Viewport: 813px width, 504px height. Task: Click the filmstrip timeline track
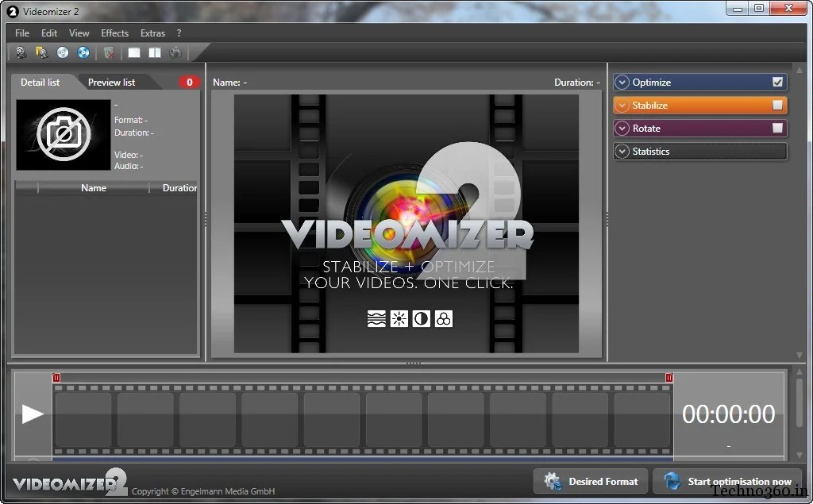click(362, 420)
